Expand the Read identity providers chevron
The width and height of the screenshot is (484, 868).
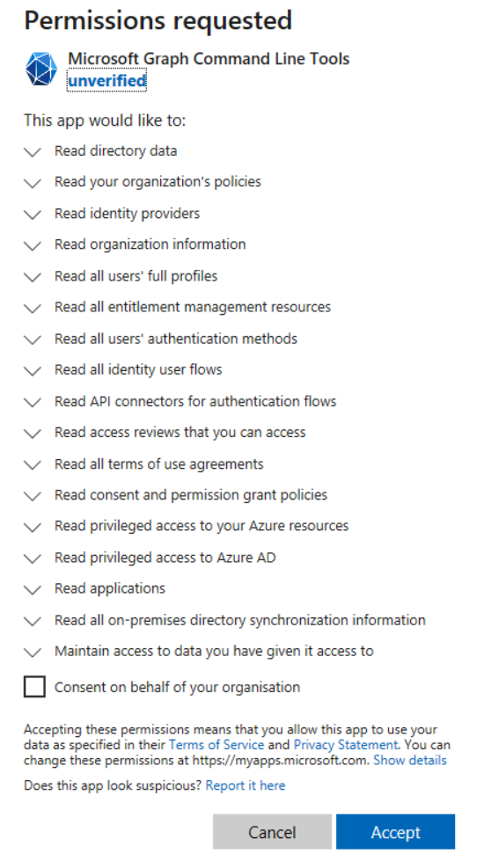point(33,215)
